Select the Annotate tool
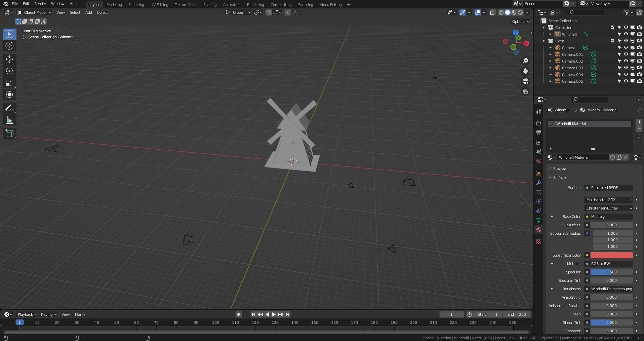The image size is (644, 341). (x=9, y=108)
